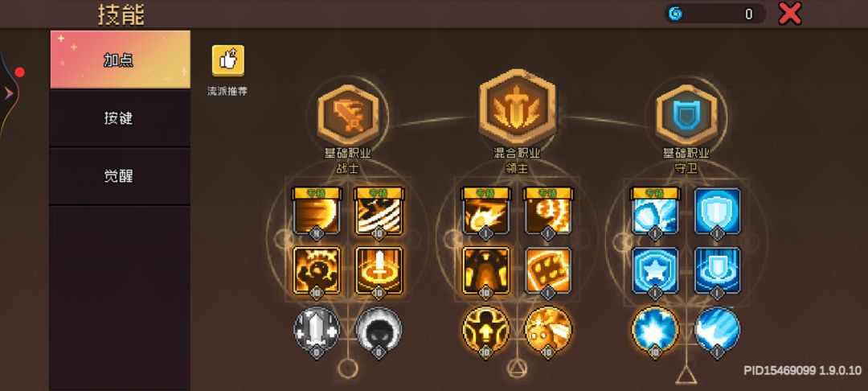The width and height of the screenshot is (868, 391).
Task: Switch to the 加点 tab
Action: 120,60
